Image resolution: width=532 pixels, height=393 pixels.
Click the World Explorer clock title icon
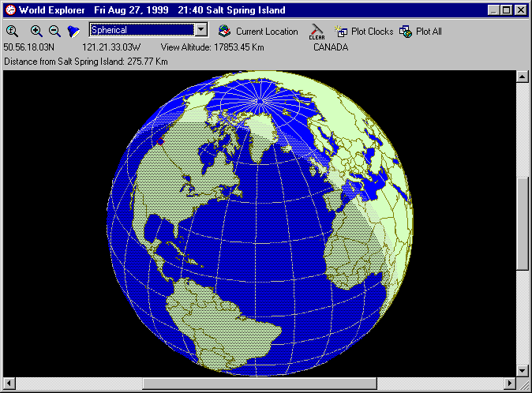tap(10, 9)
